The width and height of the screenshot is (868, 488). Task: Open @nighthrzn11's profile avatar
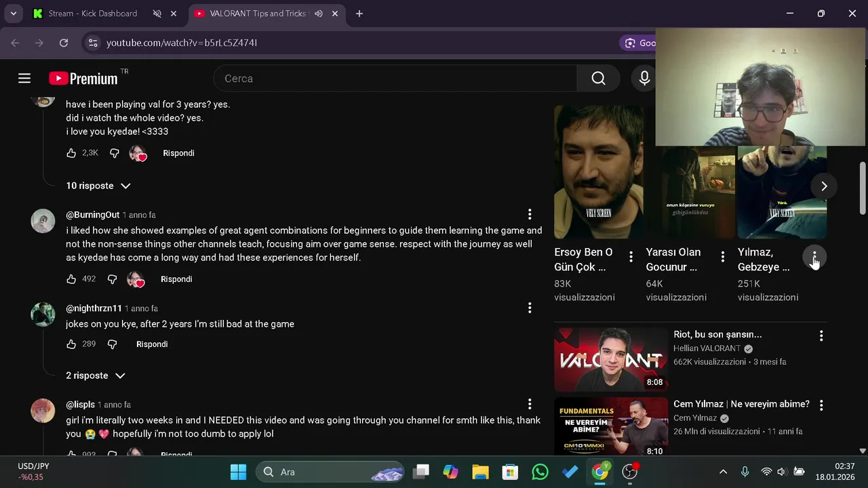(x=43, y=314)
